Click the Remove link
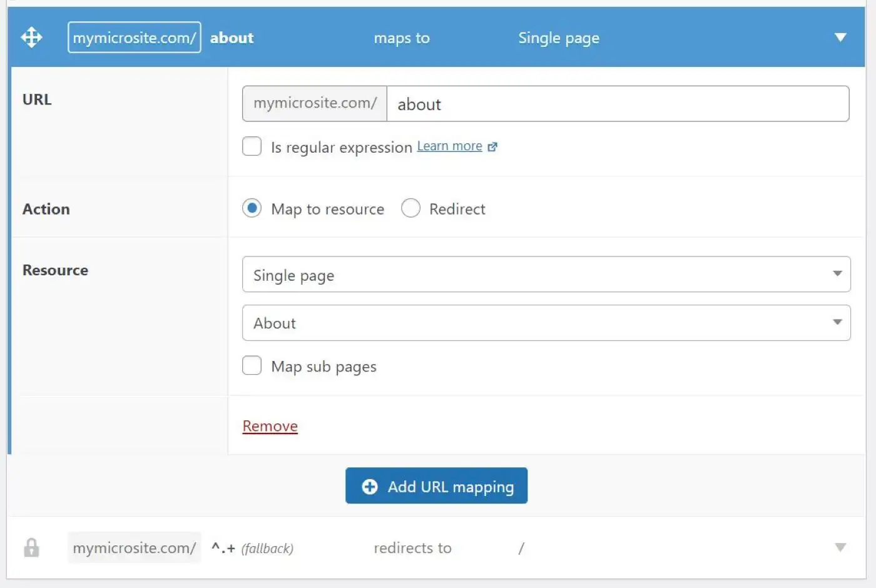 270,426
